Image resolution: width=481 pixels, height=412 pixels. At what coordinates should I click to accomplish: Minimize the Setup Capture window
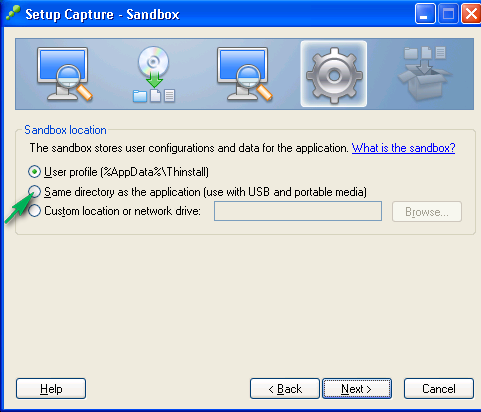pyautogui.click(x=425, y=14)
